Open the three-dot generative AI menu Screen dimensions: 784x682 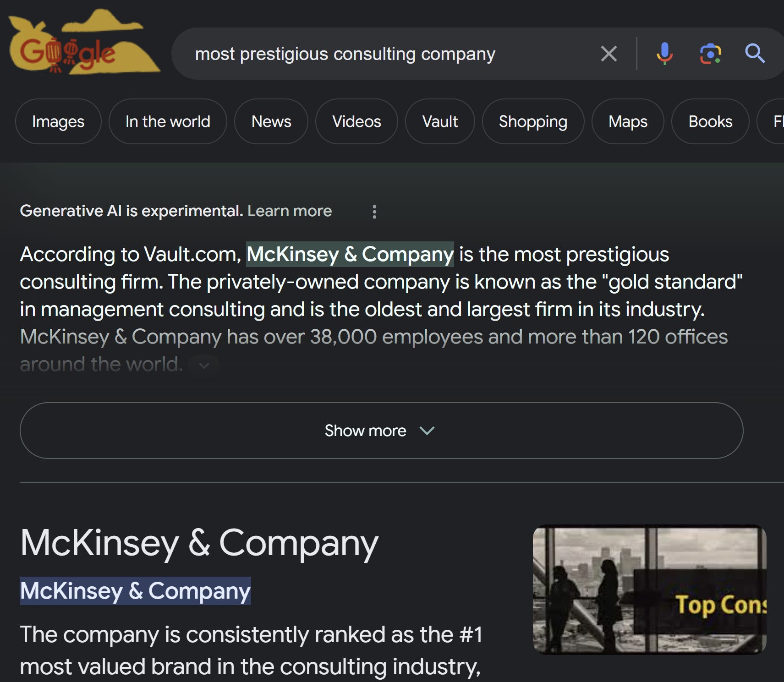[374, 212]
